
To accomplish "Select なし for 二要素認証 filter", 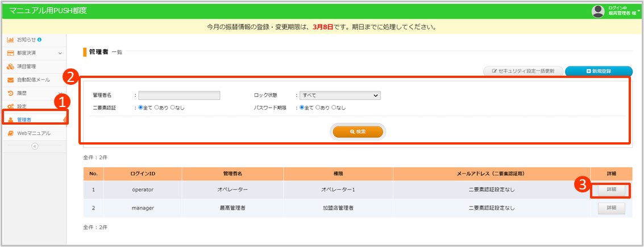I will tap(173, 108).
